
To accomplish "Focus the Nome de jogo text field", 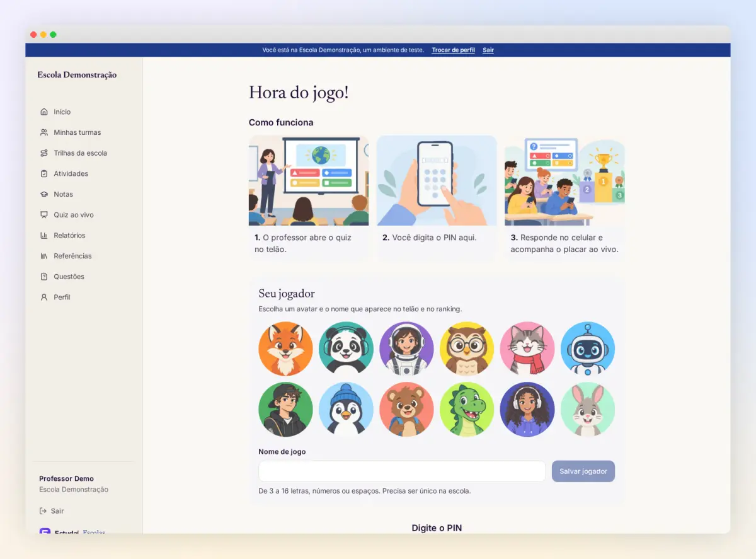I will (x=402, y=471).
